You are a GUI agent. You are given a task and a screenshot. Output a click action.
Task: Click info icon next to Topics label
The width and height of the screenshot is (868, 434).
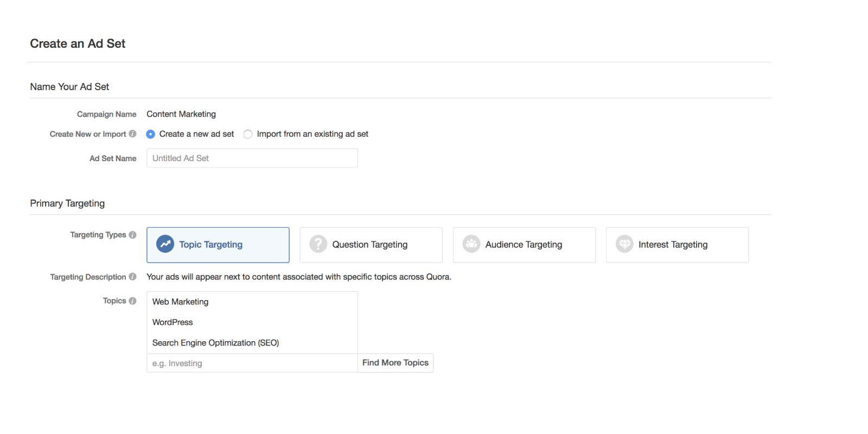point(132,301)
